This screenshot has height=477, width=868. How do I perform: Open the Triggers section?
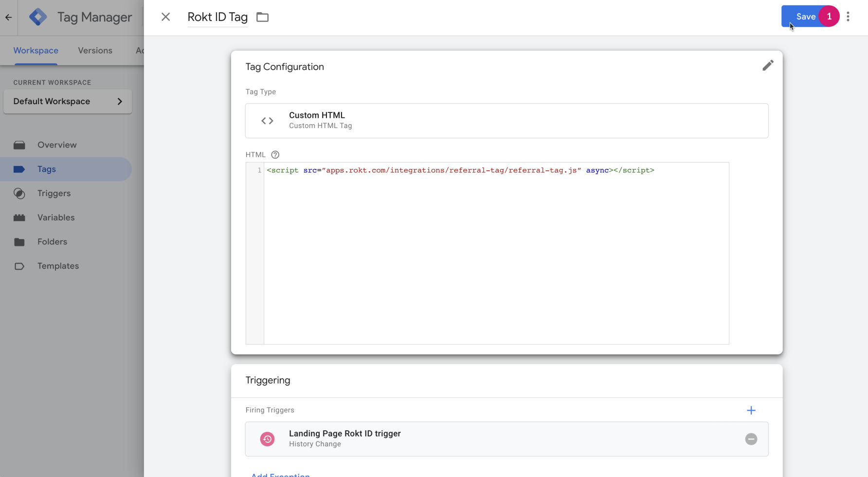pos(66,193)
